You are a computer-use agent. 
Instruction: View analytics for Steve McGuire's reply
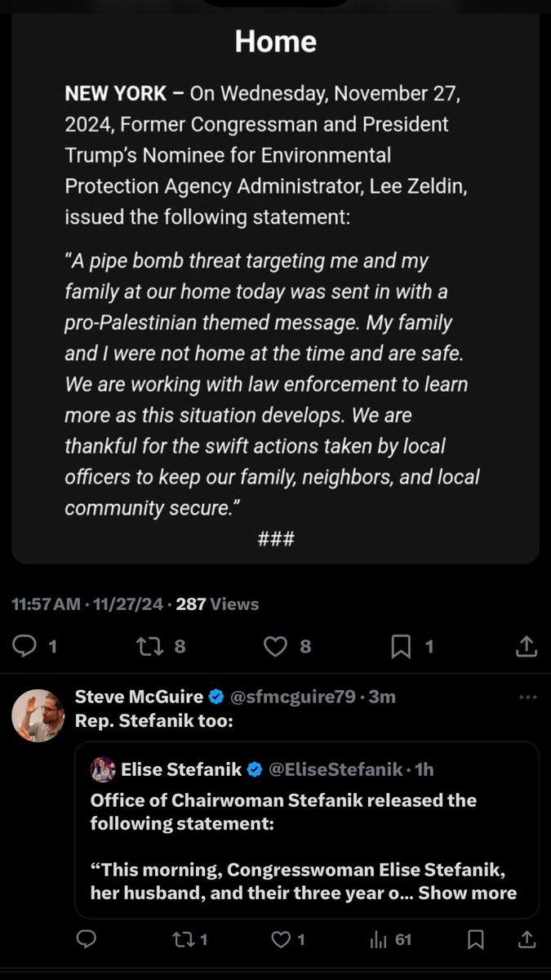[x=379, y=940]
